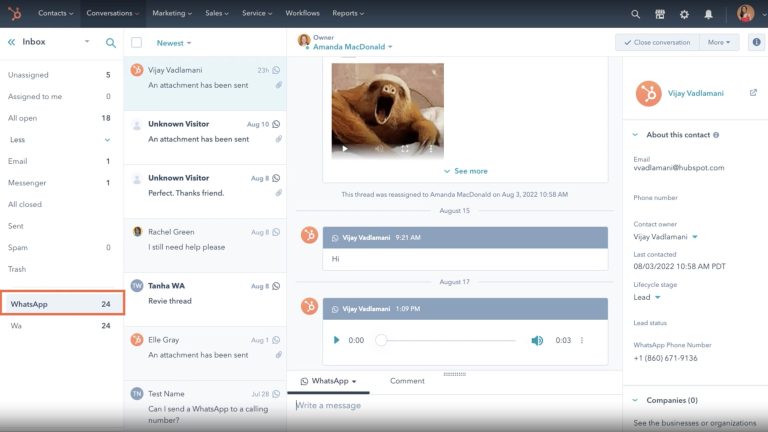
Task: Play the audio message
Action: [336, 340]
